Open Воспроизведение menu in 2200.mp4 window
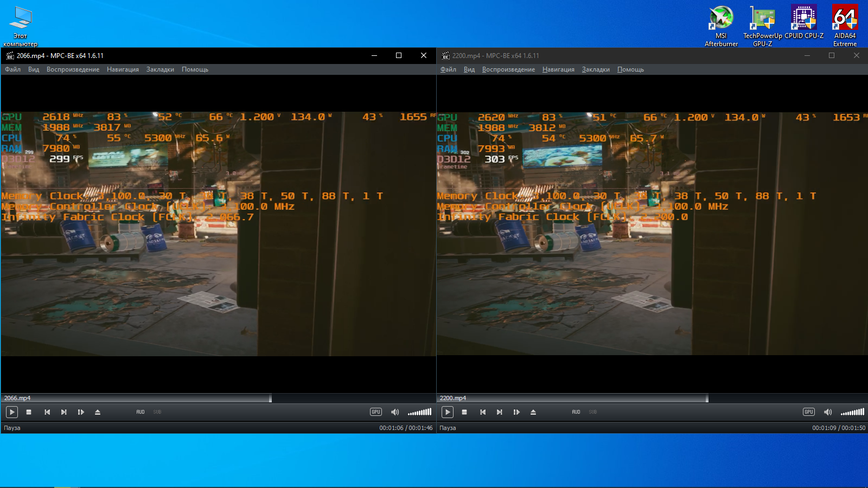Screen dimensions: 868x488 pyautogui.click(x=508, y=69)
